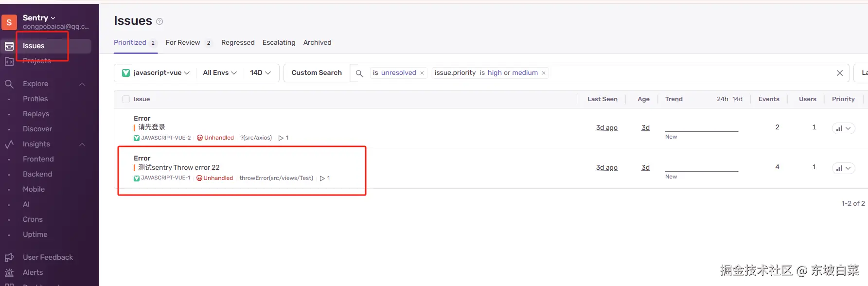868x286 pixels.
Task: Click the replay play icon on JAVASCRIPT-VUE-1
Action: (322, 179)
